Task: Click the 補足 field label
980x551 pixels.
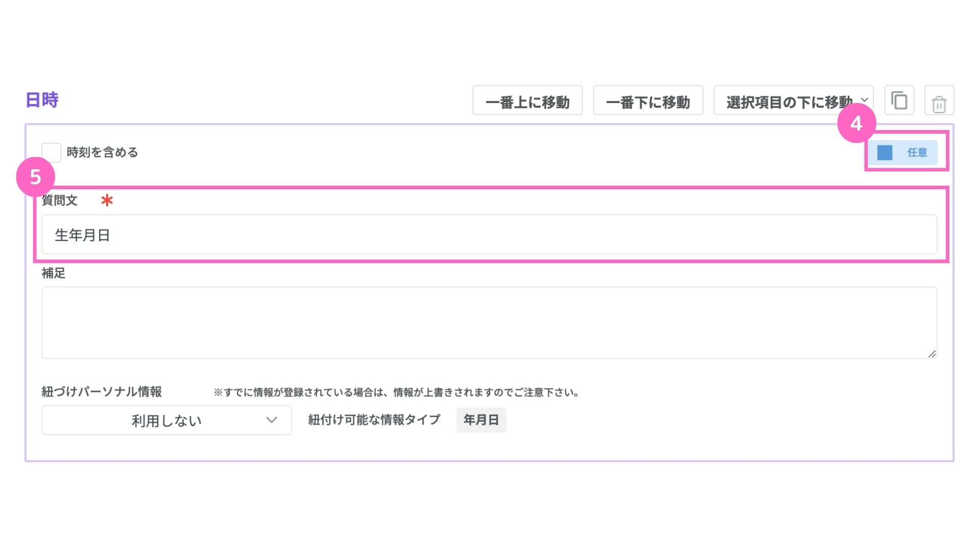Action: 54,273
